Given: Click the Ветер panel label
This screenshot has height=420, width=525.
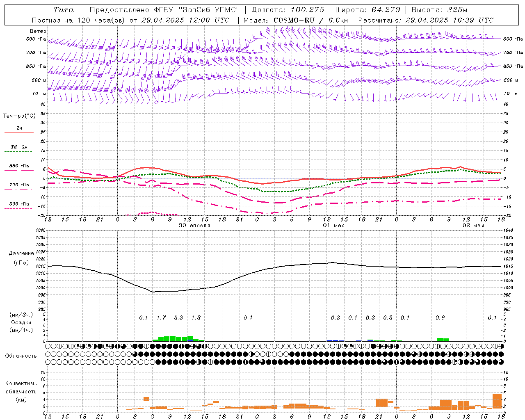Looking at the screenshot, I should point(38,31).
